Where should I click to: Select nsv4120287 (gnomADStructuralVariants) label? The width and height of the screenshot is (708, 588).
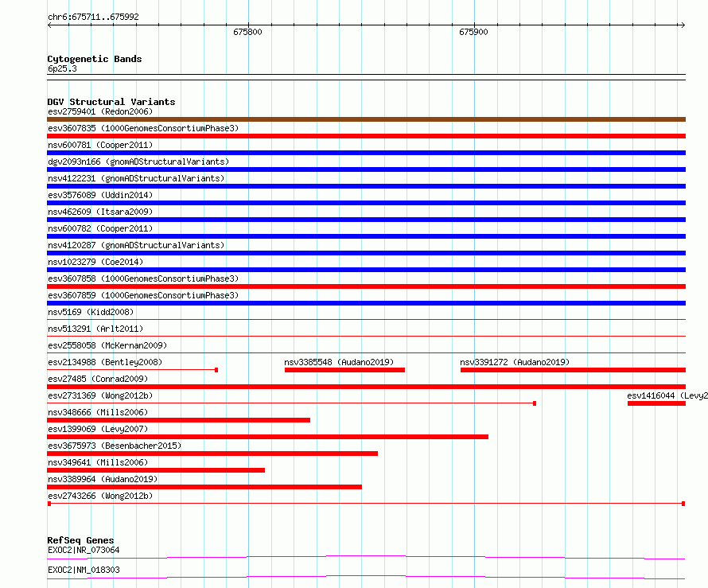point(136,245)
